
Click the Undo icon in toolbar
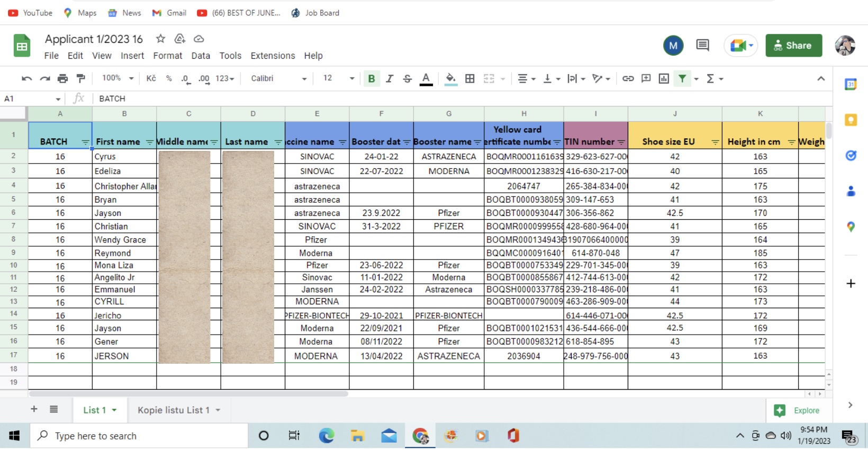[26, 78]
